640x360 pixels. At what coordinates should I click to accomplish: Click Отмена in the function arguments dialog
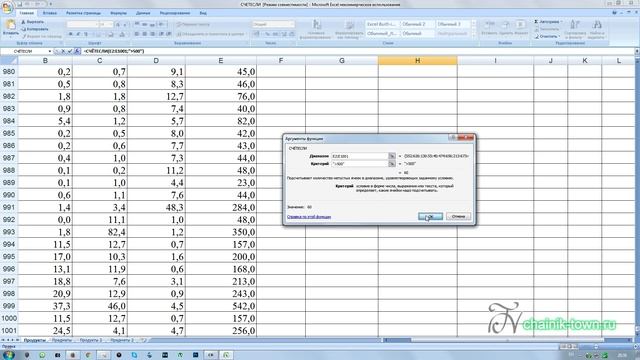458,216
